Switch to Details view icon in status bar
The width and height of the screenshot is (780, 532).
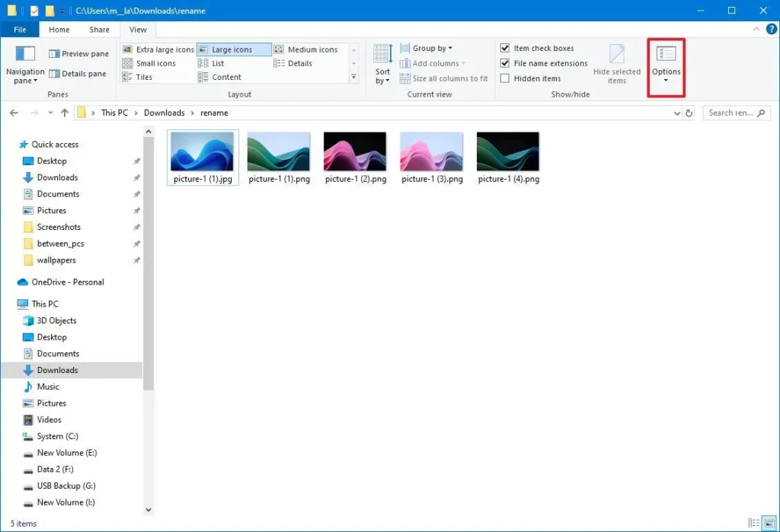coord(753,524)
